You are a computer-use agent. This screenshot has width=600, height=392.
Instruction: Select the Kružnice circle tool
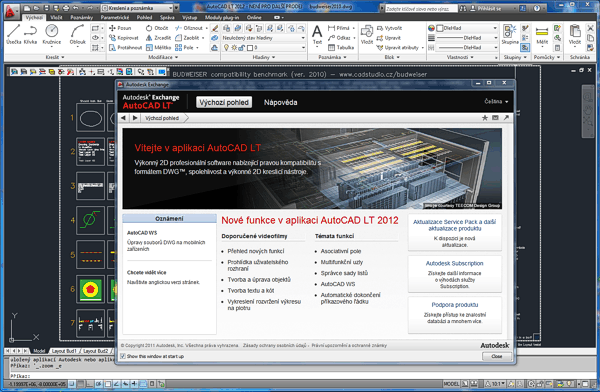click(x=52, y=34)
